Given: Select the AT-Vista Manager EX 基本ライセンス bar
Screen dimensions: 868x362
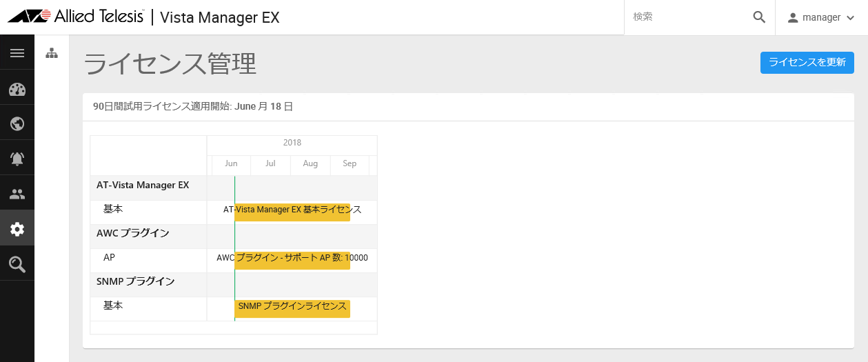Looking at the screenshot, I should pyautogui.click(x=292, y=212).
